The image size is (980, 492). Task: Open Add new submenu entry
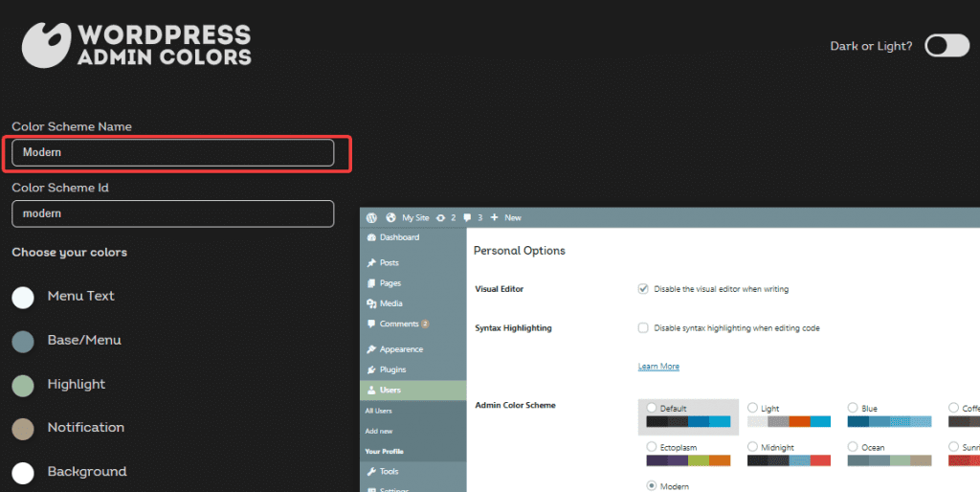coord(379,431)
